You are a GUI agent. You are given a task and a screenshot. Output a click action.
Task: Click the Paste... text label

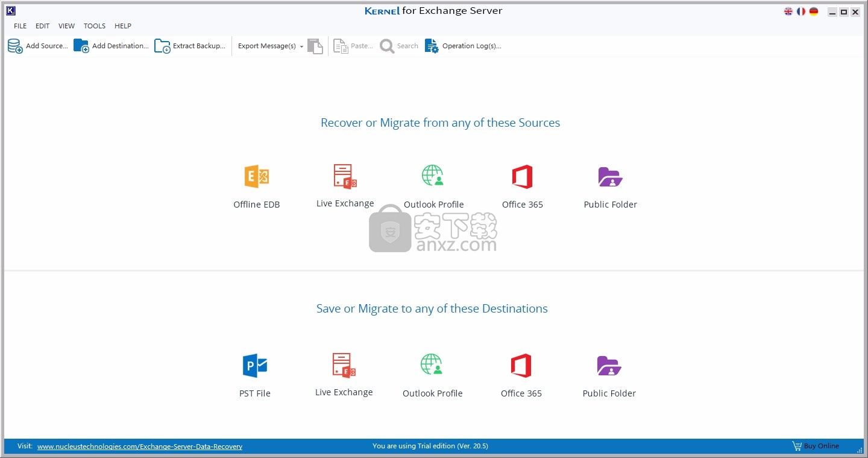[x=362, y=46]
